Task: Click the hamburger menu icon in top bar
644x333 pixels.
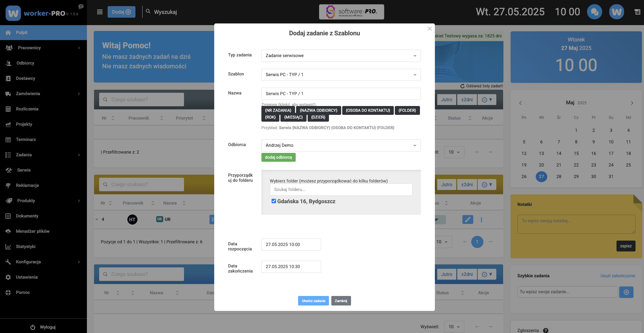Action: tap(100, 12)
